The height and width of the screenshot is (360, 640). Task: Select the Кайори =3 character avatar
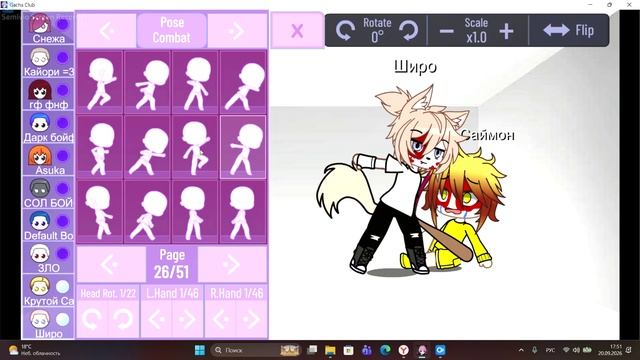coord(40,57)
